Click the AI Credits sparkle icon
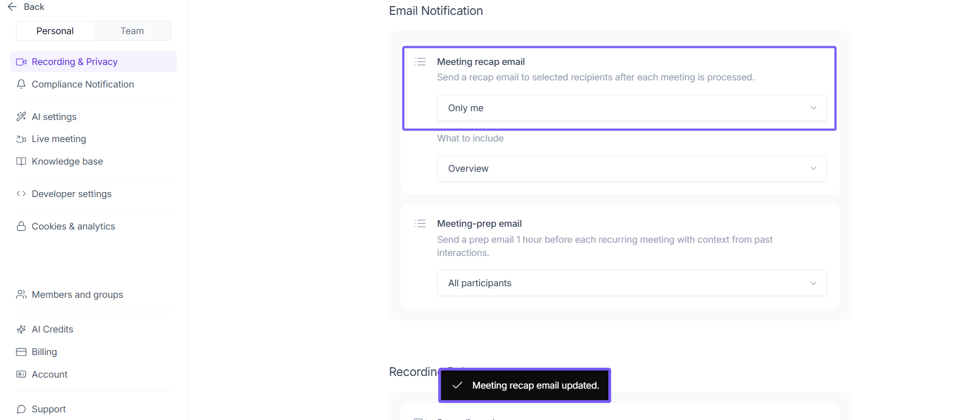This screenshot has width=980, height=420. pos(21,329)
